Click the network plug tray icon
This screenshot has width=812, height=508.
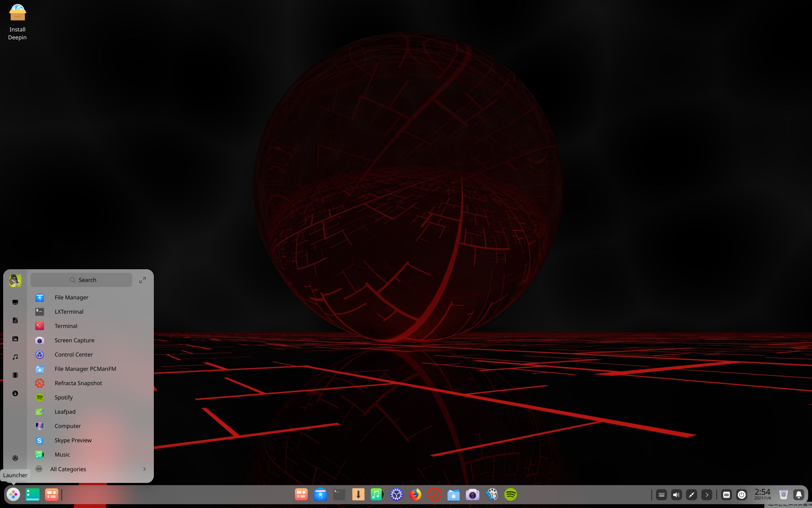pyautogui.click(x=691, y=495)
